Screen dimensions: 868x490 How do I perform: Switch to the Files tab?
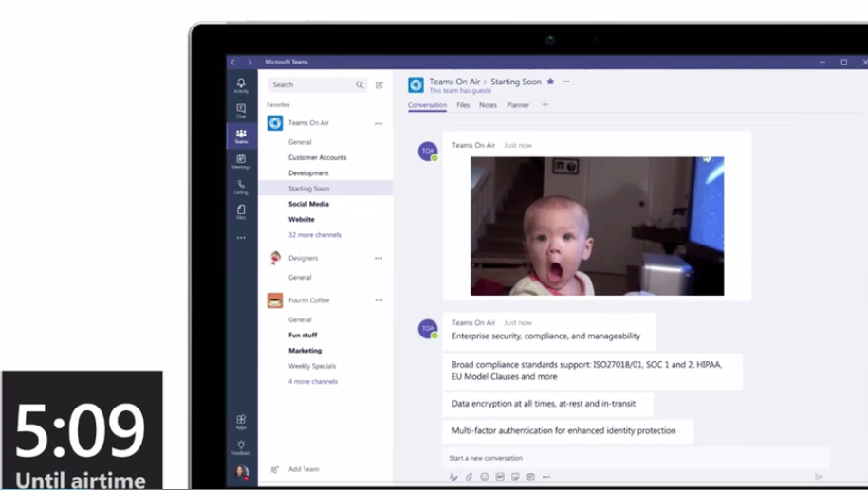coord(463,105)
